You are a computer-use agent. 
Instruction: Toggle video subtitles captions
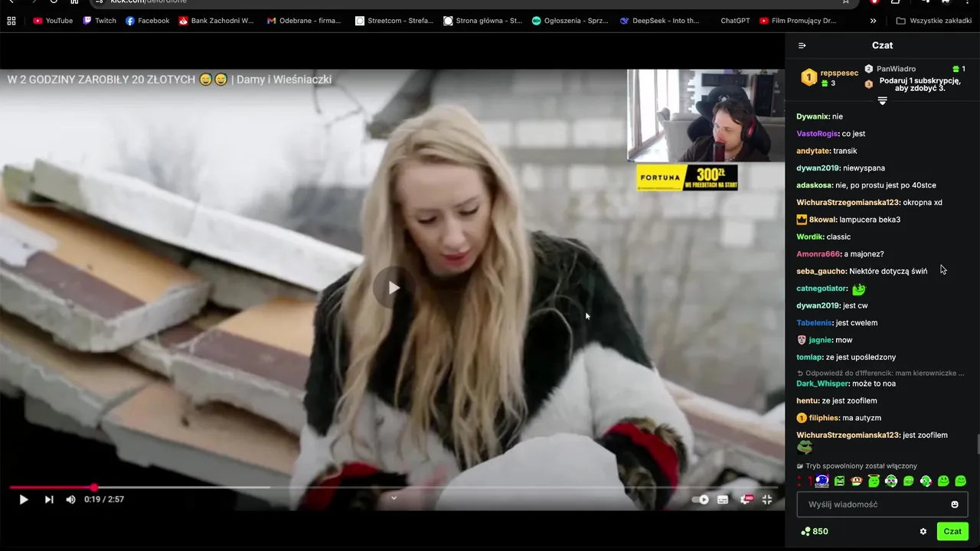coord(723,499)
